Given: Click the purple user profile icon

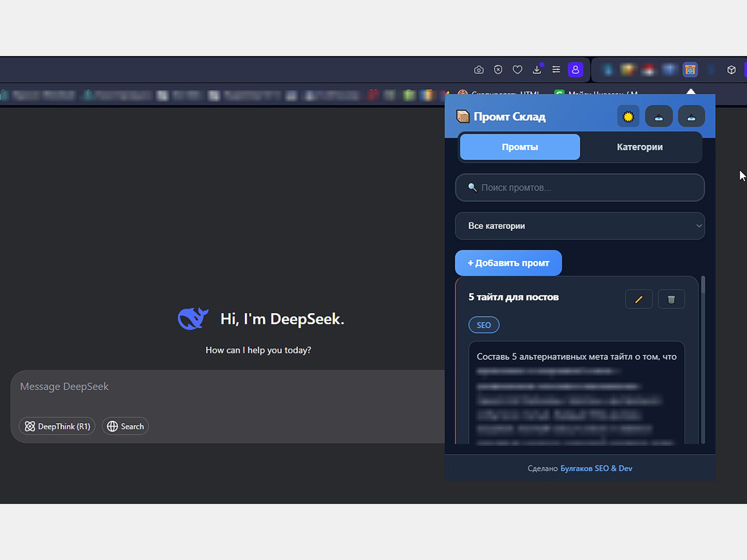Looking at the screenshot, I should tap(576, 70).
